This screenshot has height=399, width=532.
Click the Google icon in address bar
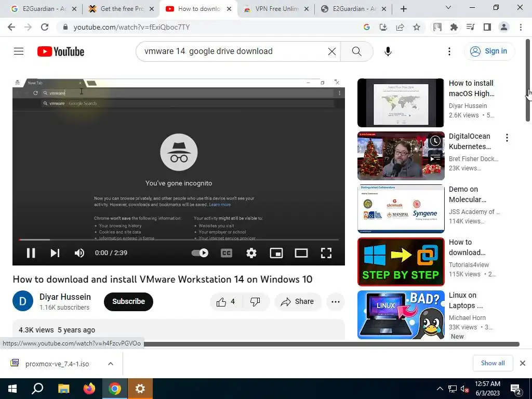(x=366, y=27)
